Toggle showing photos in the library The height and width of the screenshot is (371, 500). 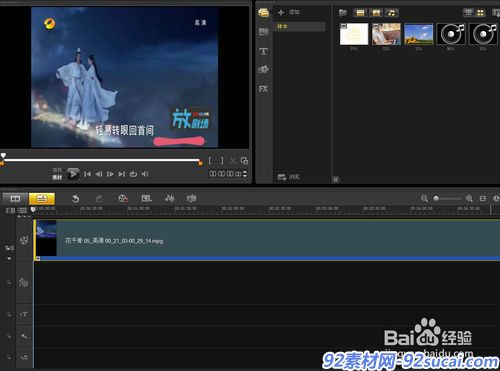click(x=376, y=13)
